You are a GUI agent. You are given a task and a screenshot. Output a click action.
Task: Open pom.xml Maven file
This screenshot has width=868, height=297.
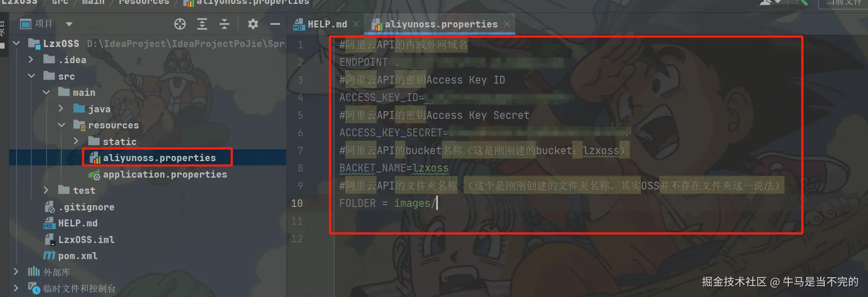coord(78,256)
